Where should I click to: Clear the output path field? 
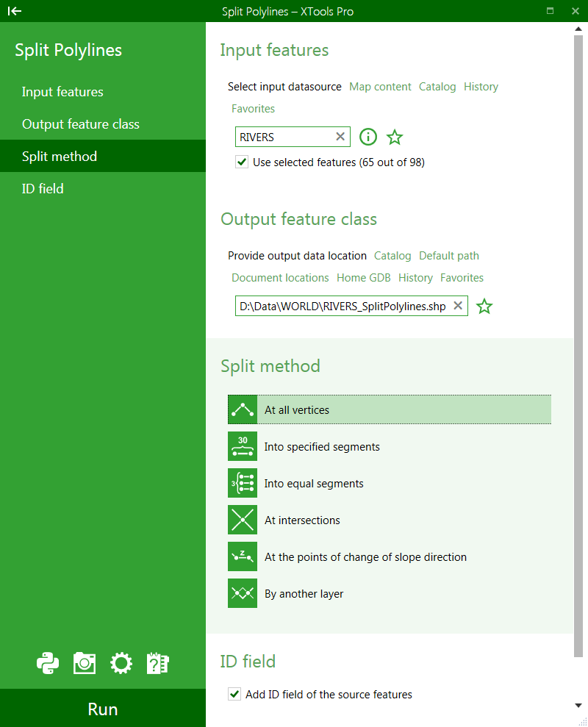tap(458, 306)
